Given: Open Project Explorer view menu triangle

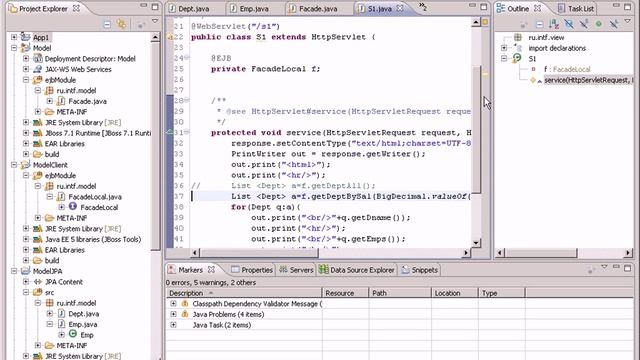Looking at the screenshot, I should click(x=155, y=22).
